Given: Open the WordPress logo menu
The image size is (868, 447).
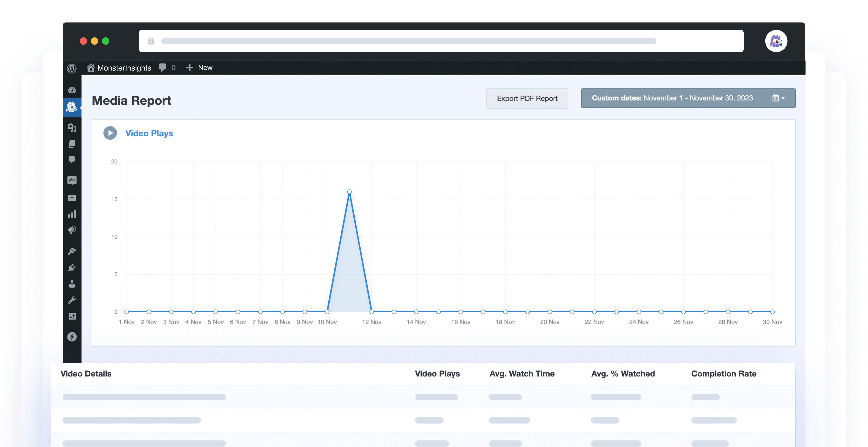Looking at the screenshot, I should point(72,68).
